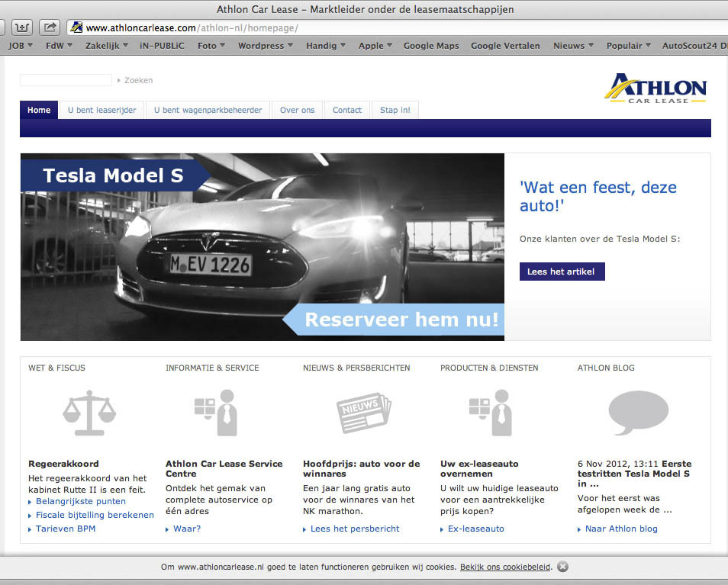Viewport: 728px width, 585px height.
Task: Click the Zoeken search button
Action: coord(135,80)
